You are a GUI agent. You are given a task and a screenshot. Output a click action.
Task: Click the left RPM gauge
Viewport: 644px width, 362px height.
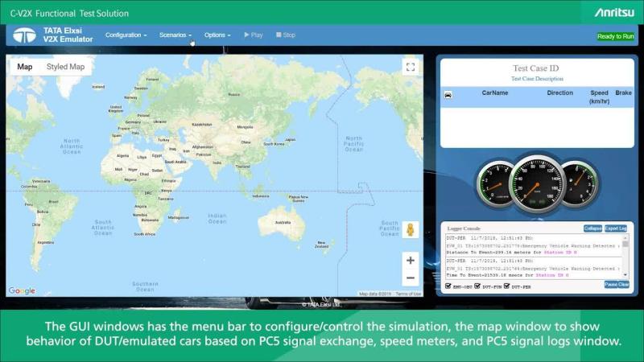pos(493,184)
